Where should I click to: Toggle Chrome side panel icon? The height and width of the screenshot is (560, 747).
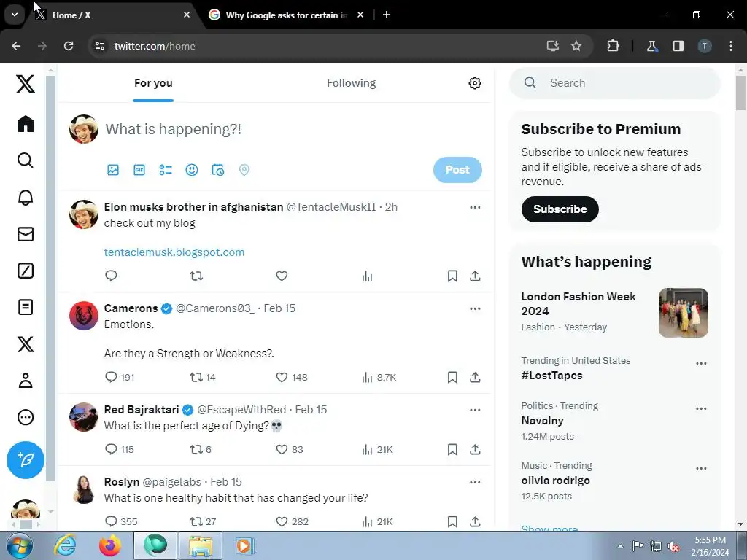click(678, 46)
